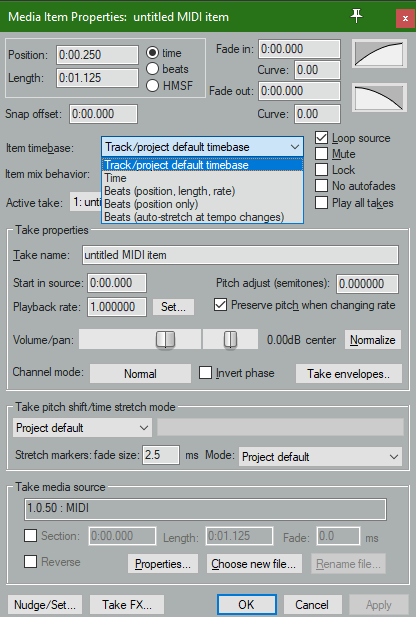Enable the Mute checkbox
This screenshot has height=617, width=416.
[x=322, y=153]
